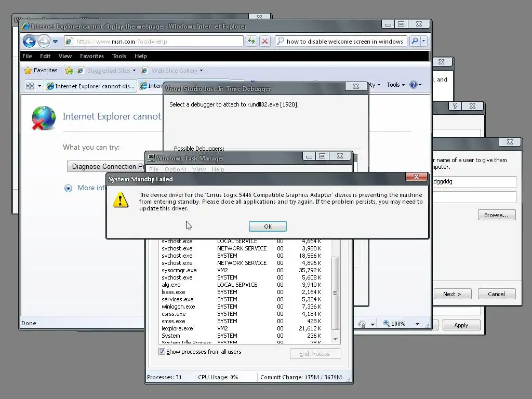
Task: Open the Tools dropdown in the IE command bar
Action: coord(395,85)
